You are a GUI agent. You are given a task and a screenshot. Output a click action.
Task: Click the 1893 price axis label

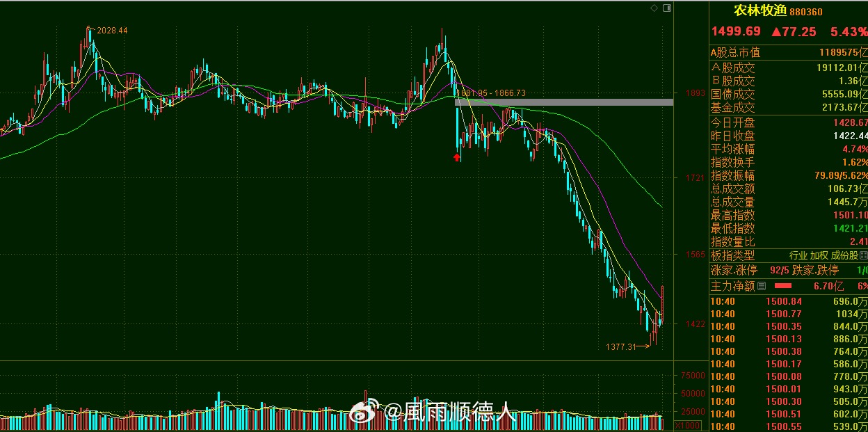695,93
